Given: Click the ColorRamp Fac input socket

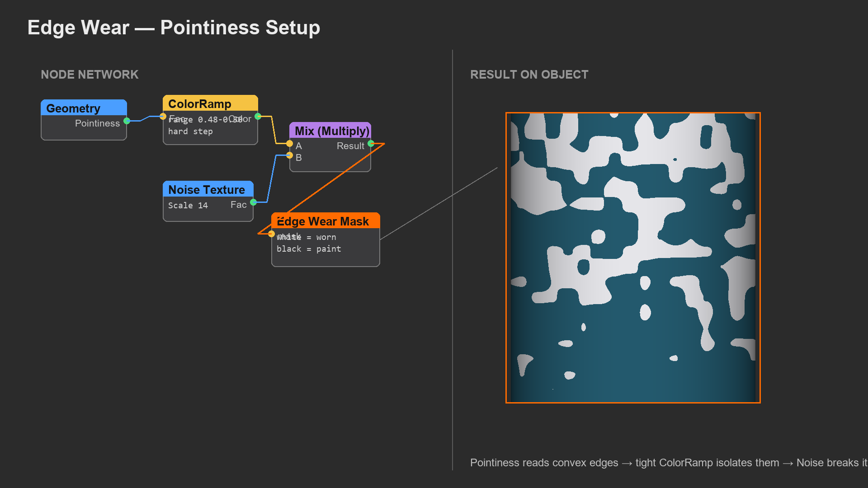Looking at the screenshot, I should point(163,117).
